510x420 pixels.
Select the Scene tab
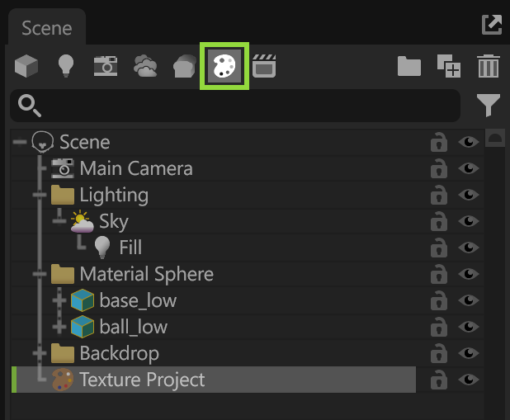click(46, 28)
